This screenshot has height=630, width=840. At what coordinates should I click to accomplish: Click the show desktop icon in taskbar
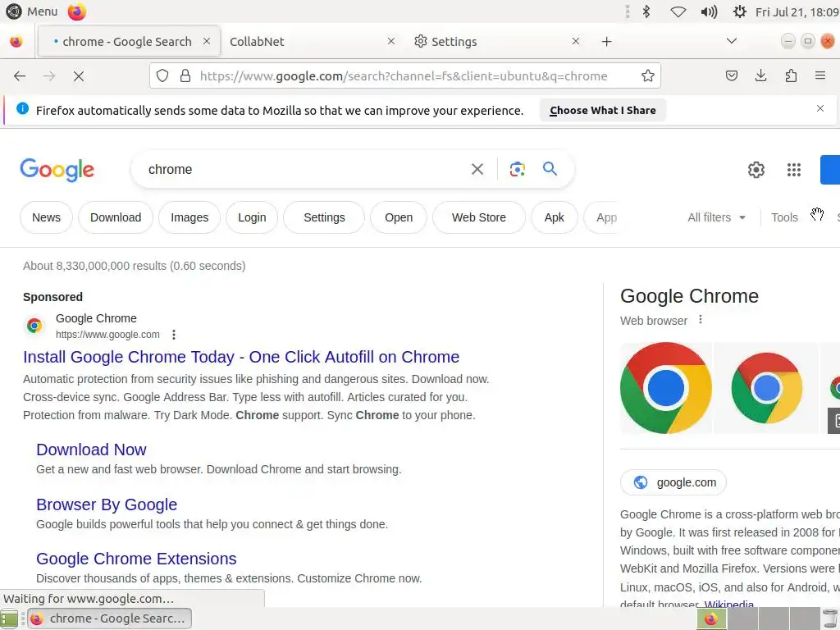point(9,619)
